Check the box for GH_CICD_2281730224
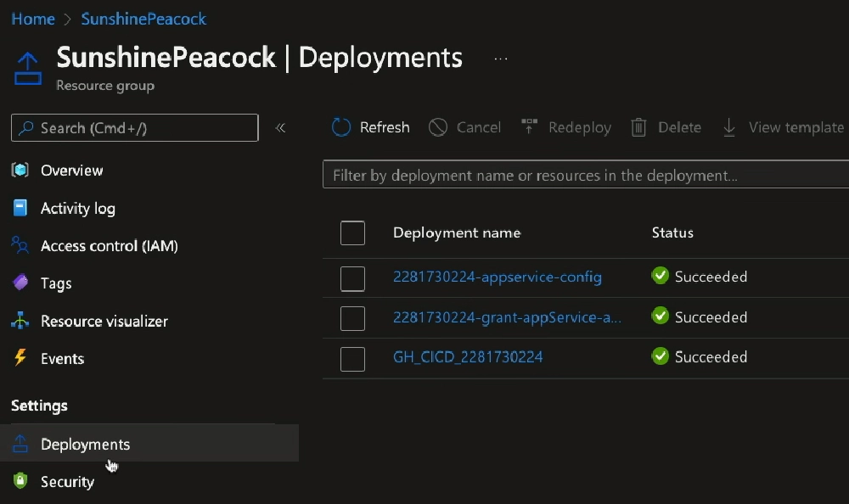Screen dimensions: 849x504 click(352, 359)
